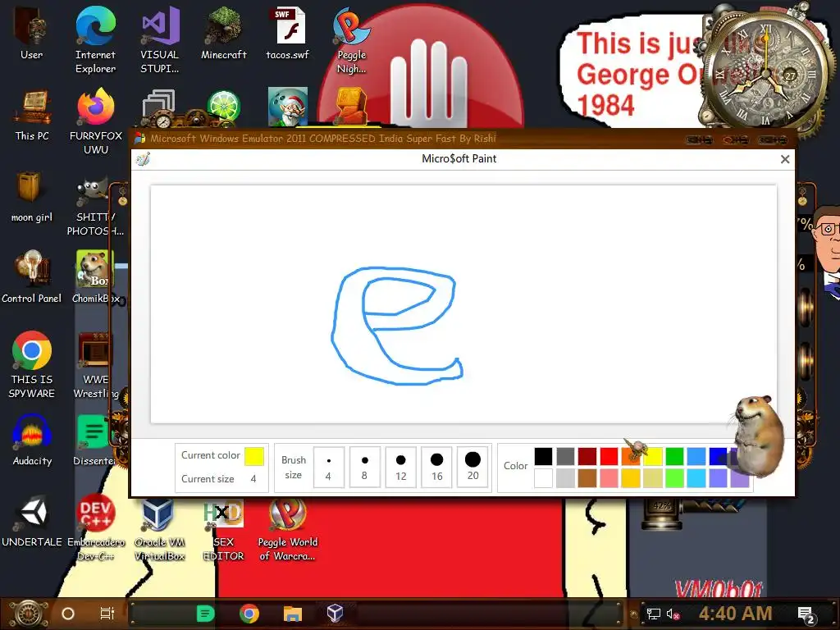This screenshot has width=840, height=630.
Task: Open the Embarcadero Dev-C++ icon
Action: point(95,529)
